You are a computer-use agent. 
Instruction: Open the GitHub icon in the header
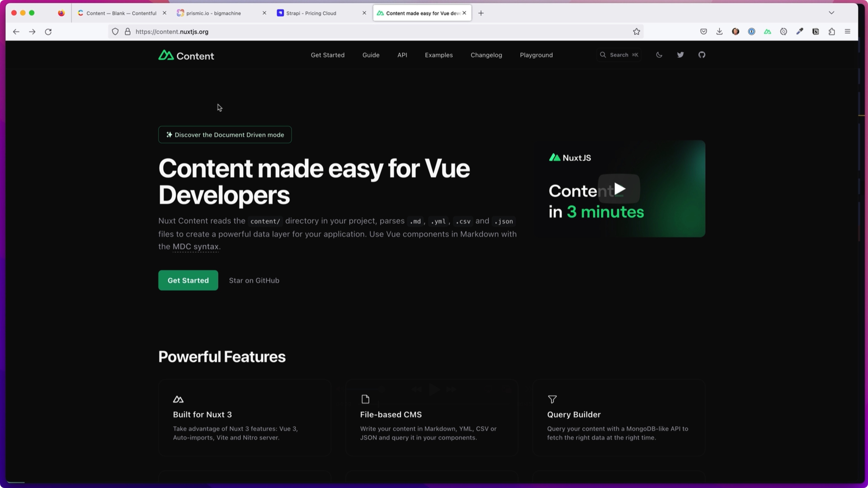pyautogui.click(x=702, y=55)
